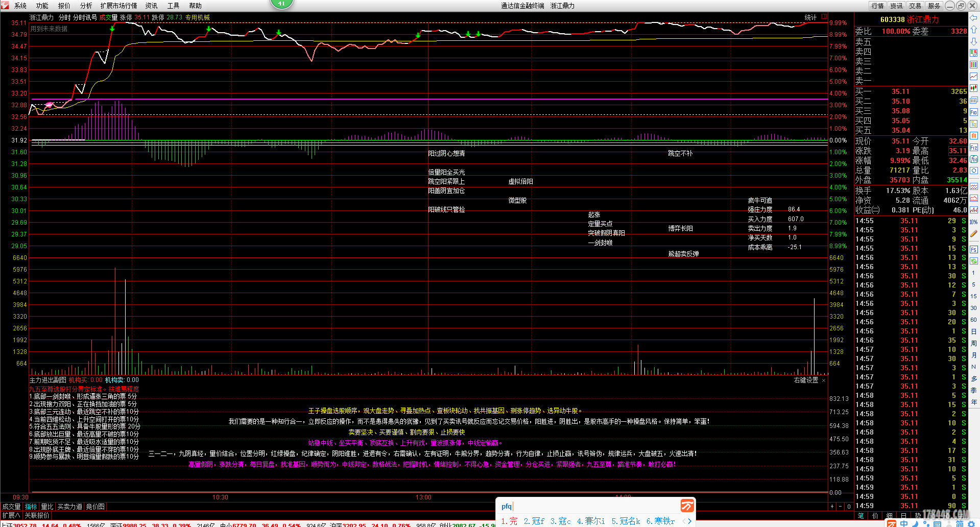The image size is (980, 527).
Task: Switch to the 买卖力道 tab
Action: tap(69, 507)
